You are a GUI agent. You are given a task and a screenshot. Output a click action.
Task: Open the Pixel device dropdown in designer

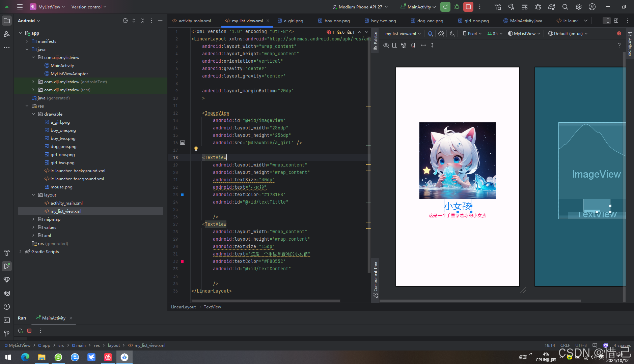pos(472,33)
